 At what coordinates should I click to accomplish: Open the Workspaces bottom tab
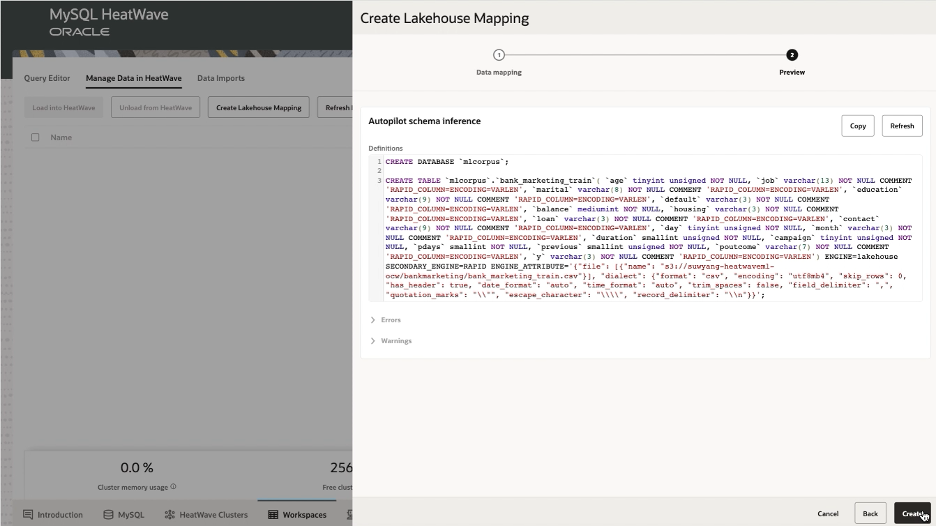[x=297, y=515]
